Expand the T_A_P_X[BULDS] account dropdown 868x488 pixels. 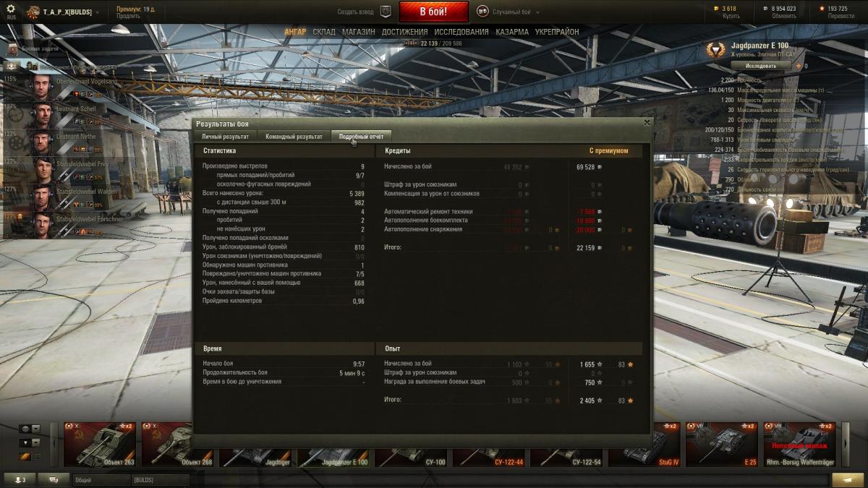coord(97,12)
